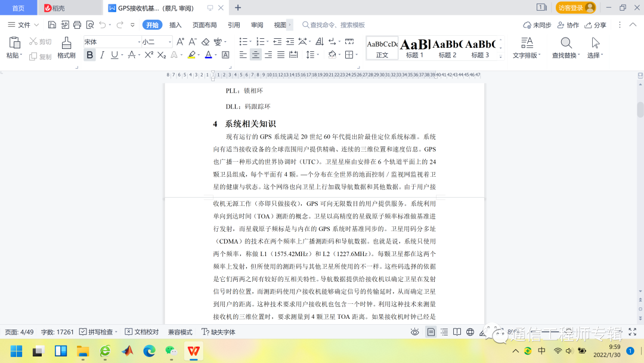This screenshot has height=363, width=644.
Task: Click the Save icon in quick toolbar
Action: pyautogui.click(x=52, y=25)
